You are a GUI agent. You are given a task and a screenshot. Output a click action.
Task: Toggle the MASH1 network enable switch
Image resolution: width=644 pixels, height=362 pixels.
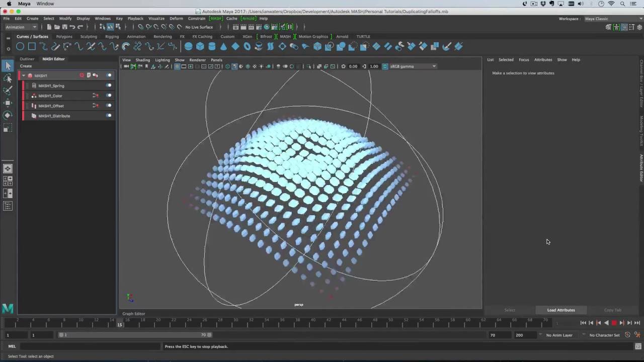click(x=109, y=75)
